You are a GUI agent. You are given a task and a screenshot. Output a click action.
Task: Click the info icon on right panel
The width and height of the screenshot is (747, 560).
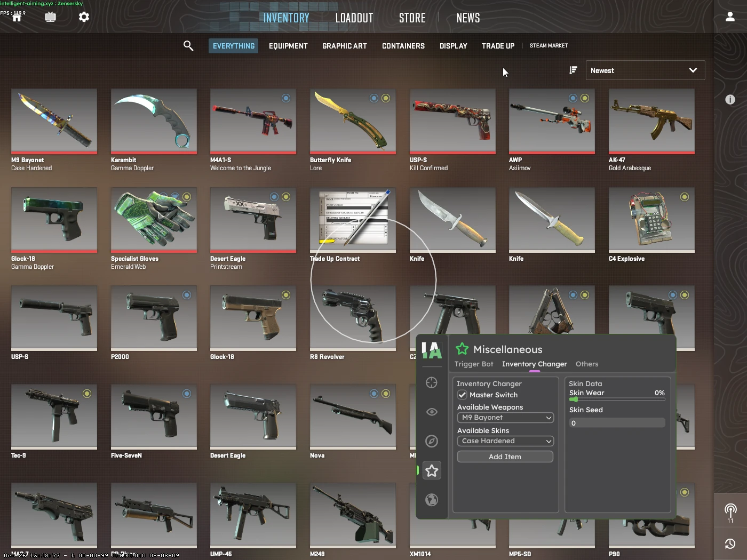point(730,100)
